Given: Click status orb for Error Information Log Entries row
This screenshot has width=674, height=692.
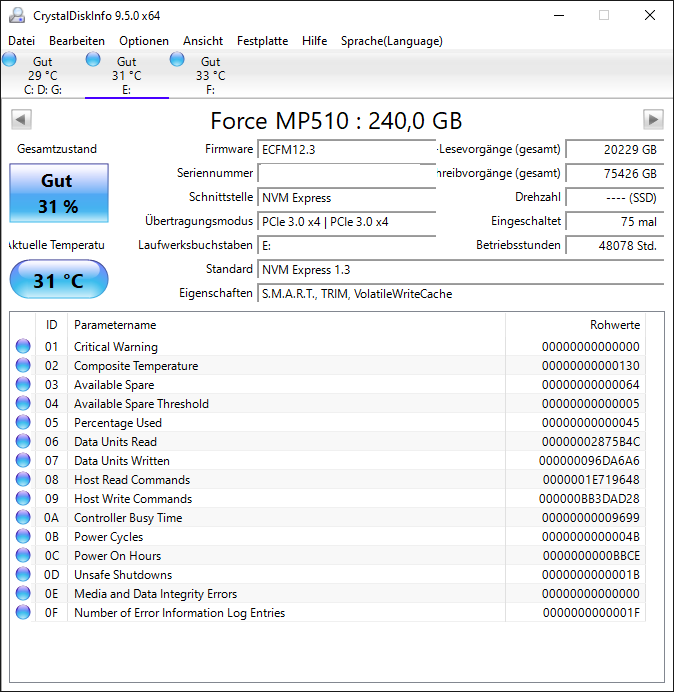Looking at the screenshot, I should 23,612.
